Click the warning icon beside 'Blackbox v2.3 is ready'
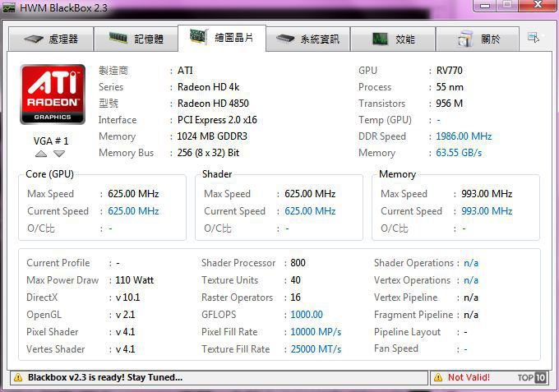Image resolution: width=559 pixels, height=392 pixels. [x=18, y=378]
